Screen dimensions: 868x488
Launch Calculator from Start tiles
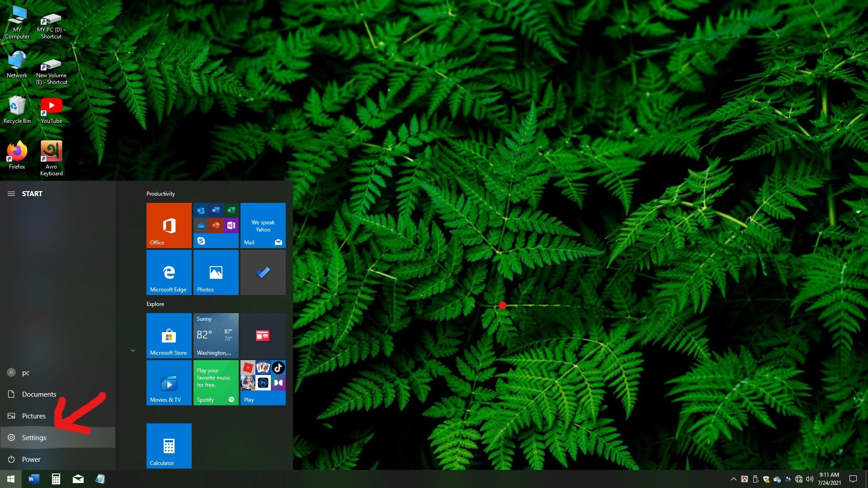click(x=169, y=446)
